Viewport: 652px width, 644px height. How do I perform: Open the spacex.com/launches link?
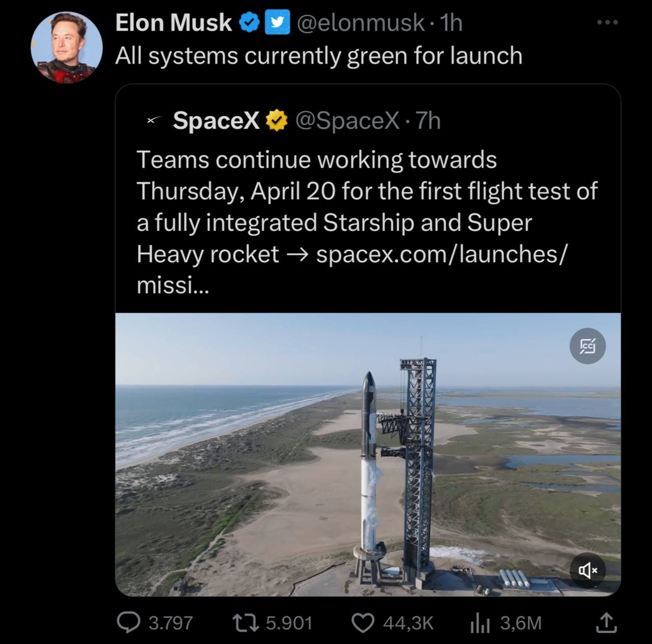coord(441,254)
